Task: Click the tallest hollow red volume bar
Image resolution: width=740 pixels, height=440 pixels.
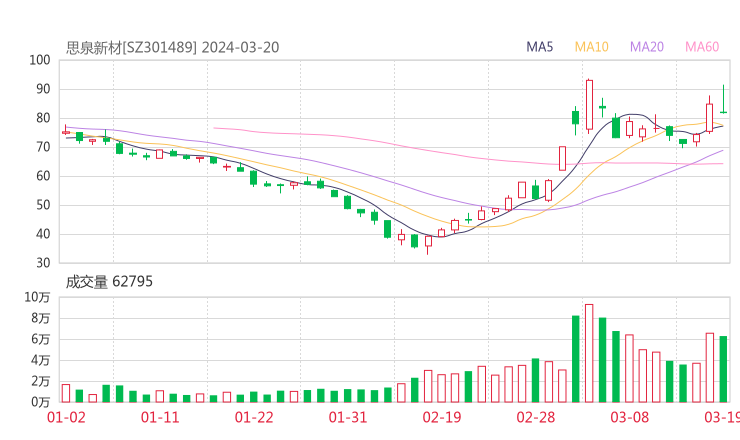Action: [x=589, y=353]
